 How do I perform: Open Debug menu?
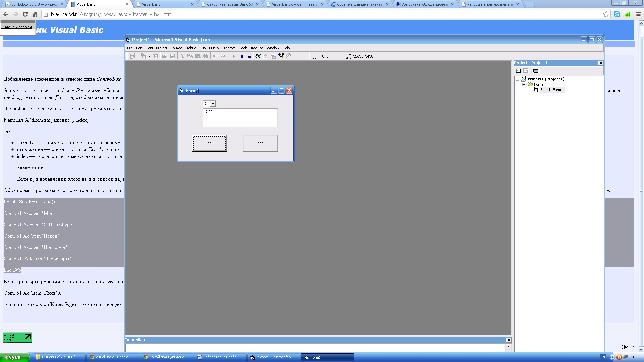191,48
